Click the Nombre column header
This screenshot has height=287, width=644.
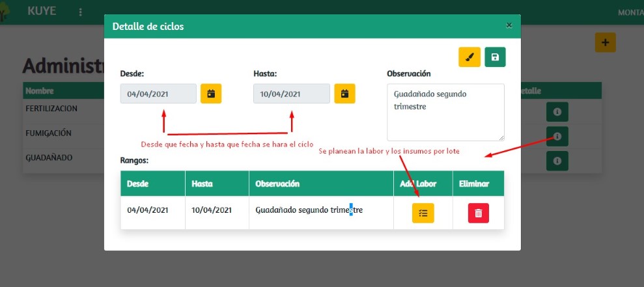coord(40,91)
